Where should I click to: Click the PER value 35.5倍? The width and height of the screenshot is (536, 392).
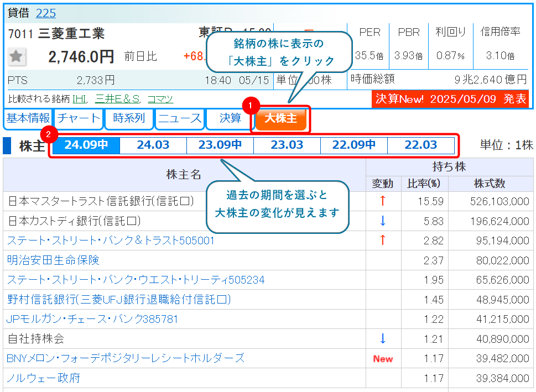point(369,55)
